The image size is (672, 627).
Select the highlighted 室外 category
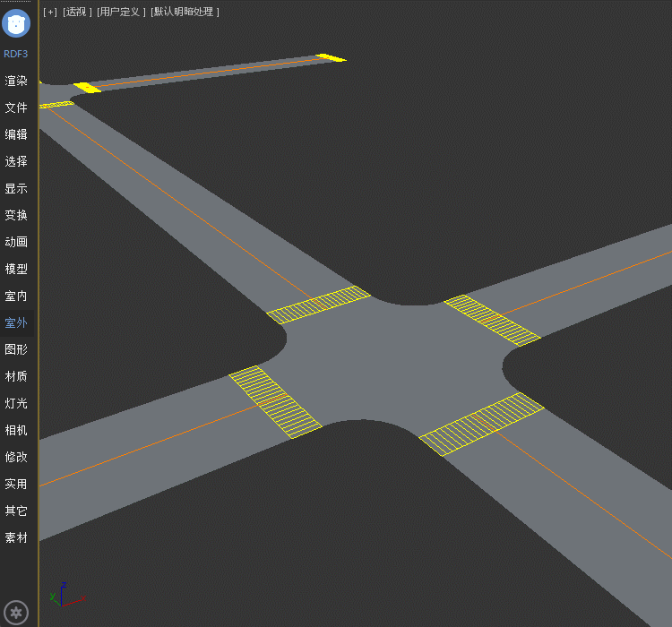pyautogui.click(x=16, y=322)
